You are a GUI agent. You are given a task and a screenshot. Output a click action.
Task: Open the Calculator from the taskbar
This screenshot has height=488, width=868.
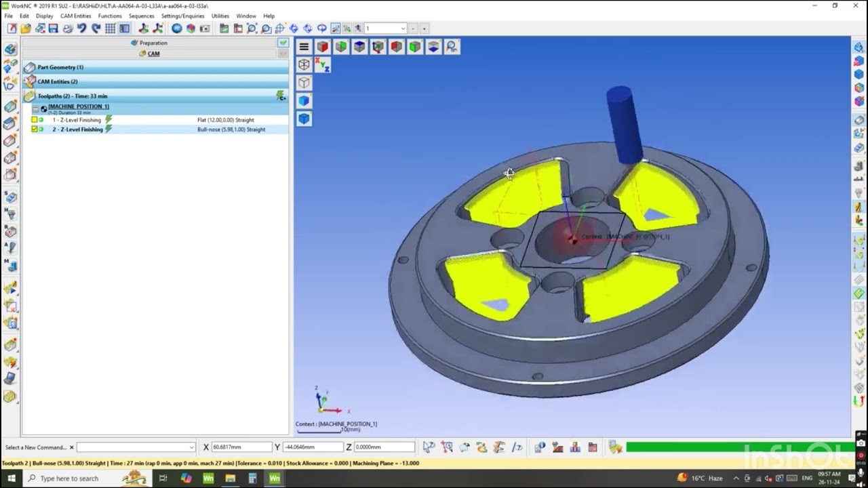coord(252,479)
